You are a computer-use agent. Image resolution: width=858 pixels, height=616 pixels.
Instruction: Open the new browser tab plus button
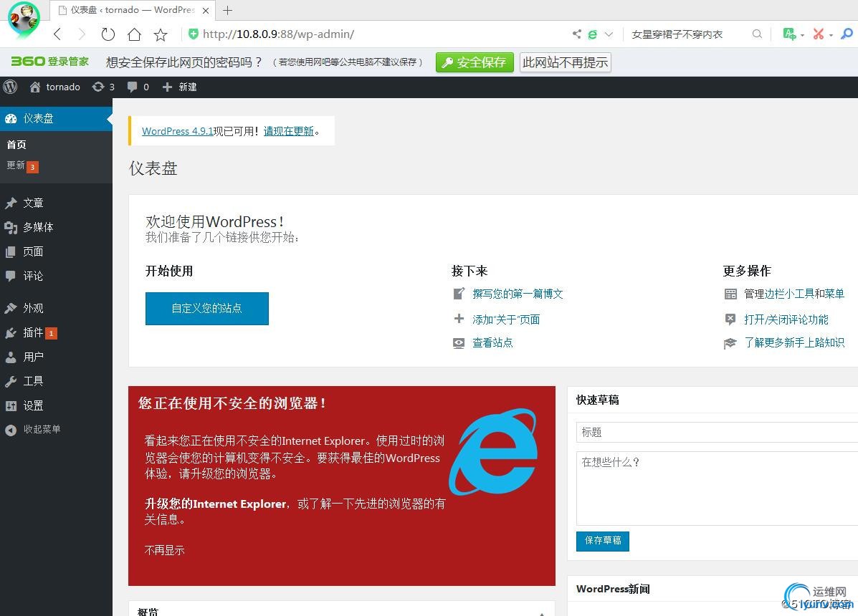(x=228, y=10)
